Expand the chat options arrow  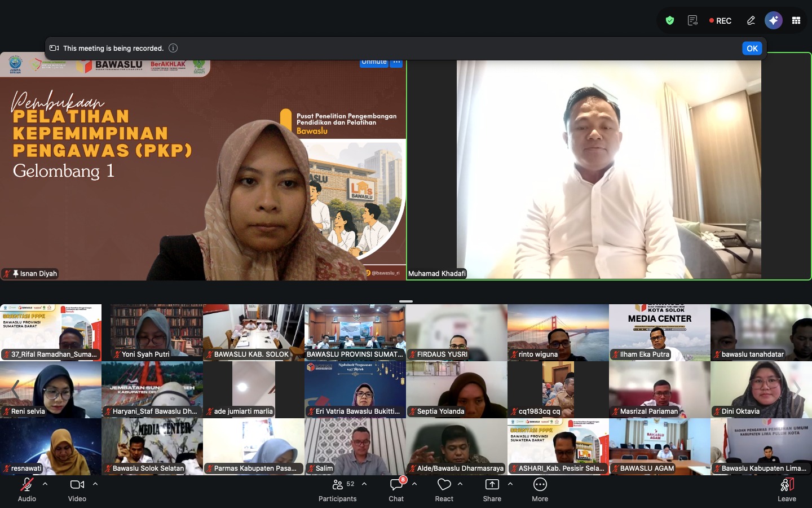pyautogui.click(x=414, y=484)
